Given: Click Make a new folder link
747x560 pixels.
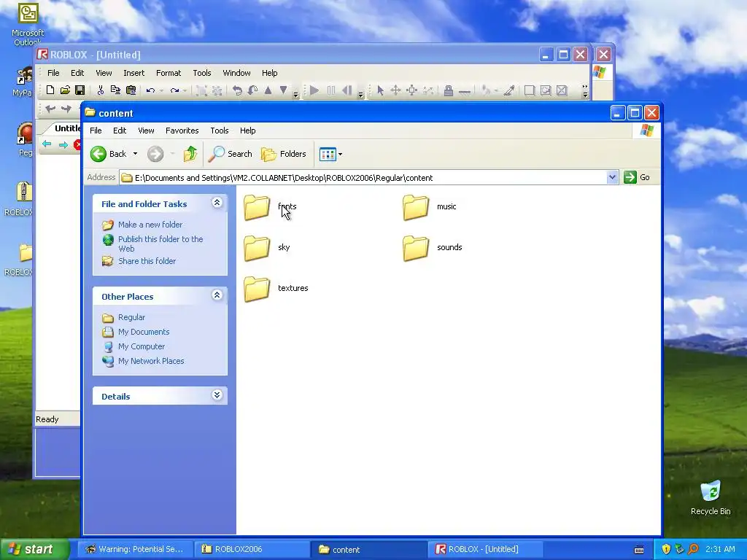Looking at the screenshot, I should pyautogui.click(x=150, y=225).
